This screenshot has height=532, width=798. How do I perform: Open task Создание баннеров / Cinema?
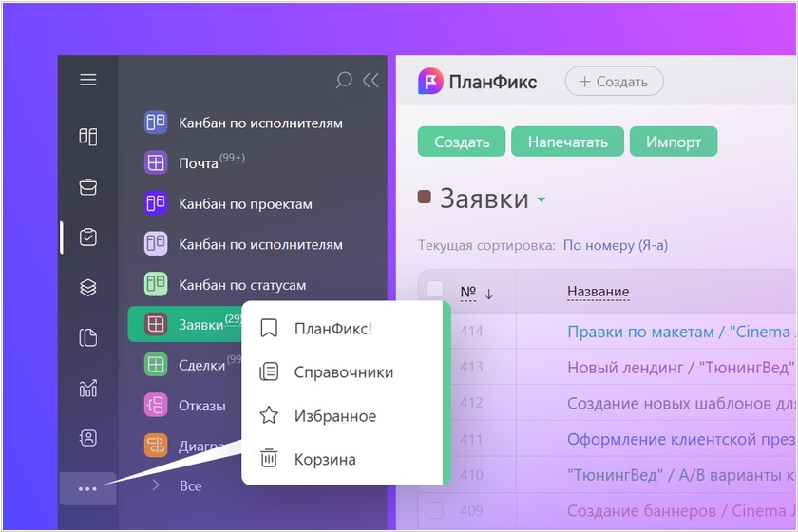(681, 510)
